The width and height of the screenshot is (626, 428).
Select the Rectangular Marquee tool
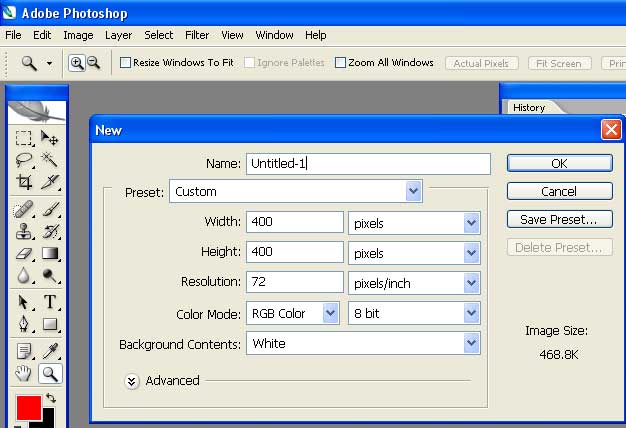[x=24, y=138]
